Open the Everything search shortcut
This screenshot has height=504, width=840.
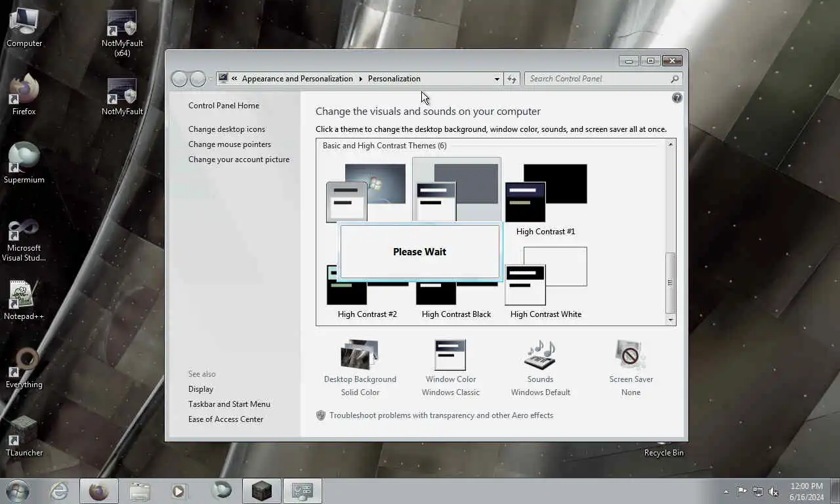pos(24,368)
